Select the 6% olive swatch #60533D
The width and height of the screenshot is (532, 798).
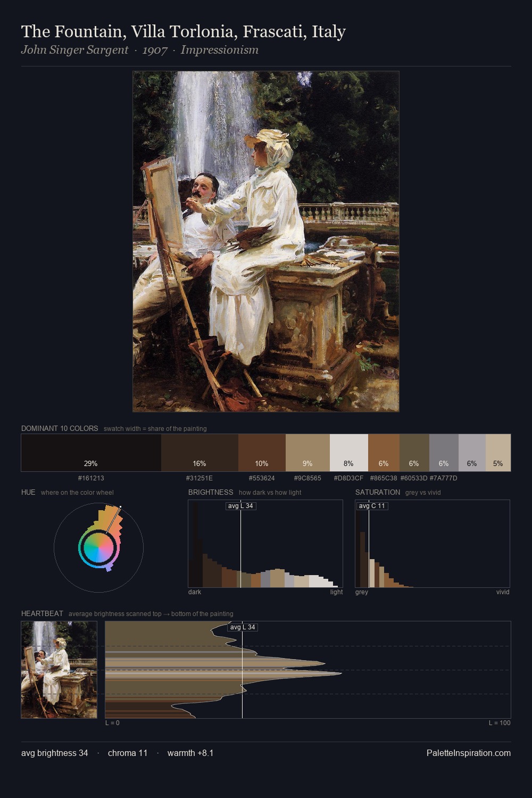pyautogui.click(x=414, y=453)
